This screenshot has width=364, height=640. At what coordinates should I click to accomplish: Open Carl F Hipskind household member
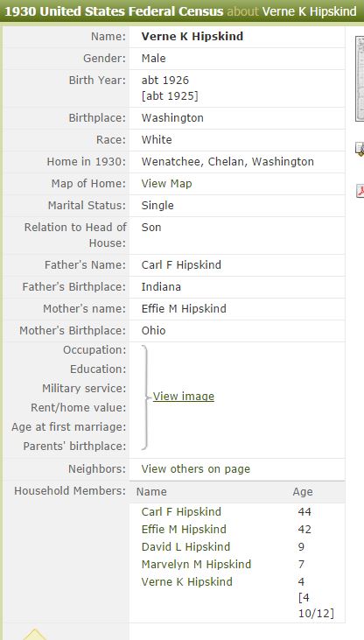(181, 512)
